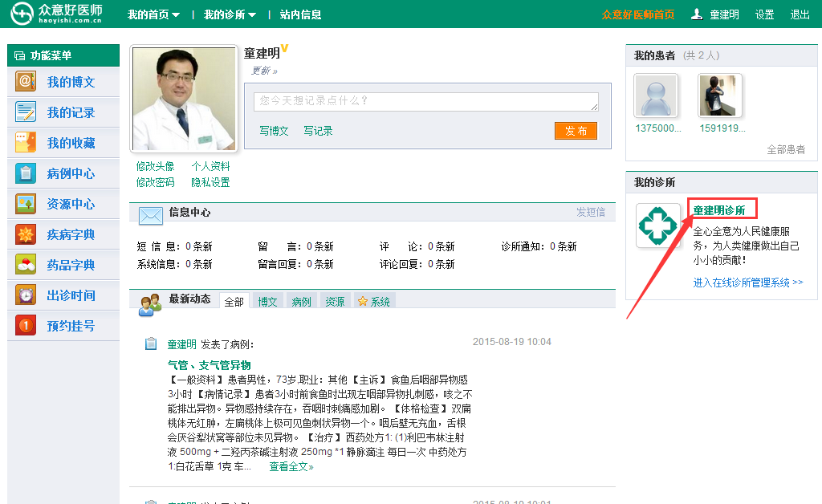The image size is (822, 504).
Task: Click 更新 » under the doctor name
Action: pos(264,71)
